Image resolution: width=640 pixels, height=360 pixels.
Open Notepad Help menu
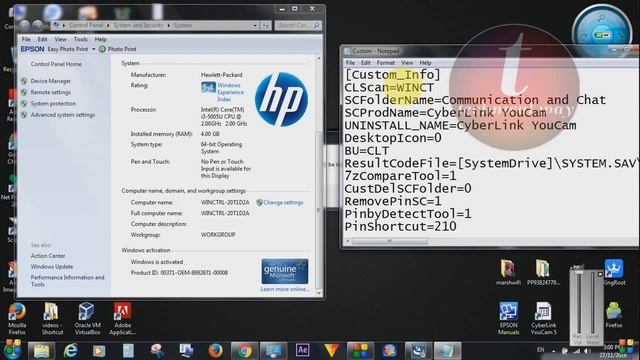pyautogui.click(x=425, y=63)
